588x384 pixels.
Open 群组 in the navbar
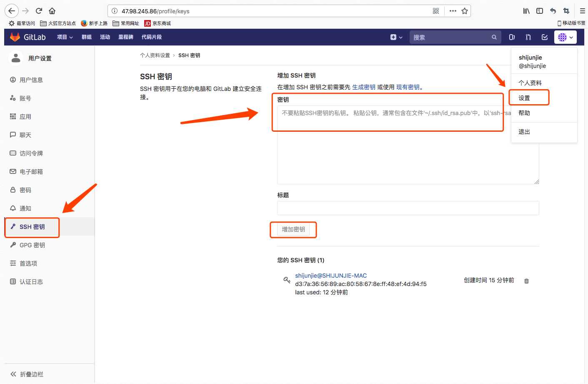pos(87,37)
